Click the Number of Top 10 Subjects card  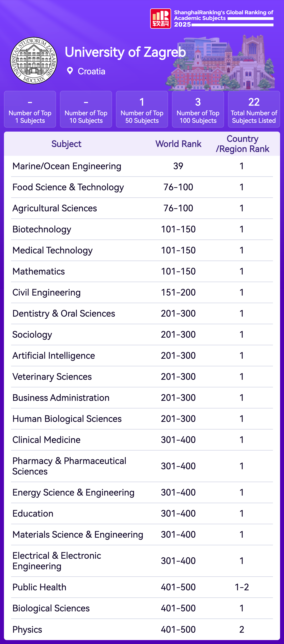(x=86, y=109)
